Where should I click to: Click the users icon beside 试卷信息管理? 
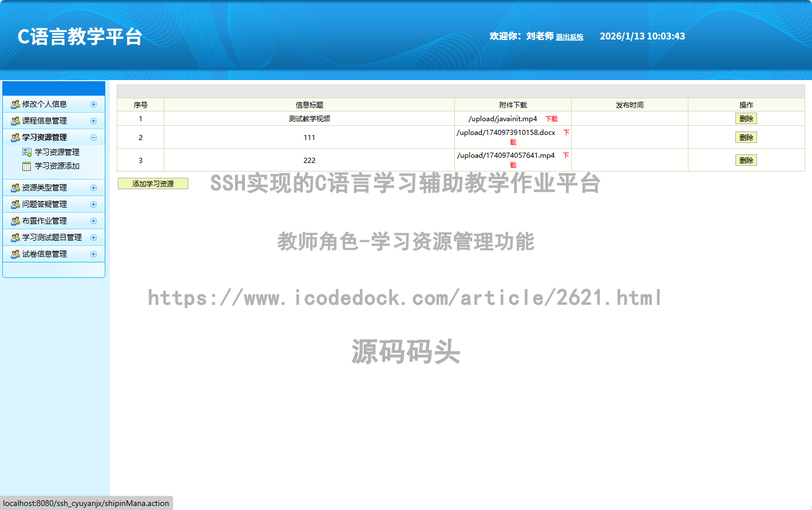(15, 254)
